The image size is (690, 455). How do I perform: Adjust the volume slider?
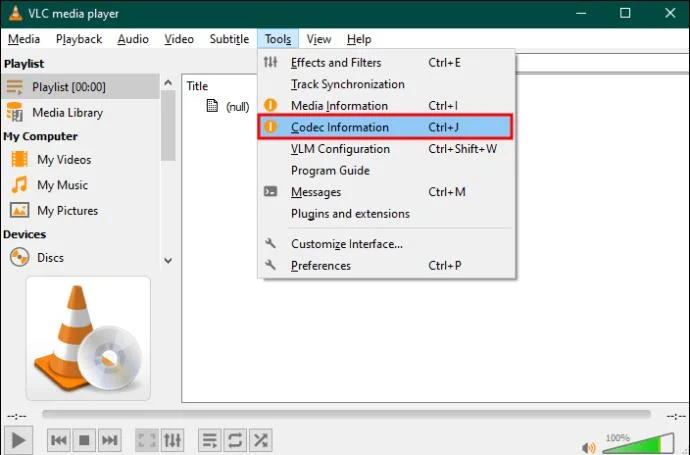(x=638, y=444)
